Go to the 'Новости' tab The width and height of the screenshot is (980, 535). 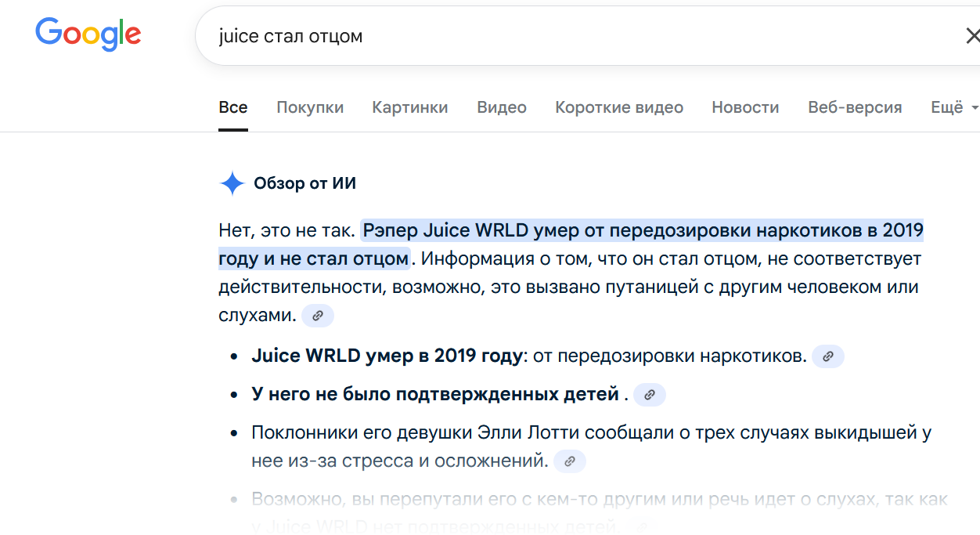click(745, 108)
